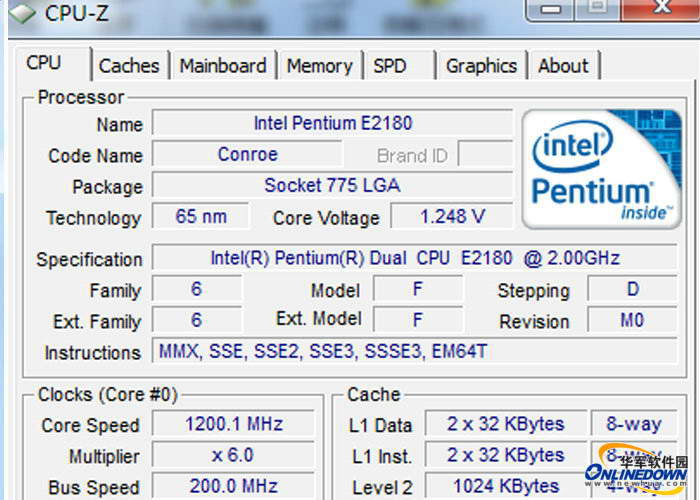Click the L1 Data value 2 x 32 KBytes
This screenshot has width=700, height=500.
coord(506,424)
